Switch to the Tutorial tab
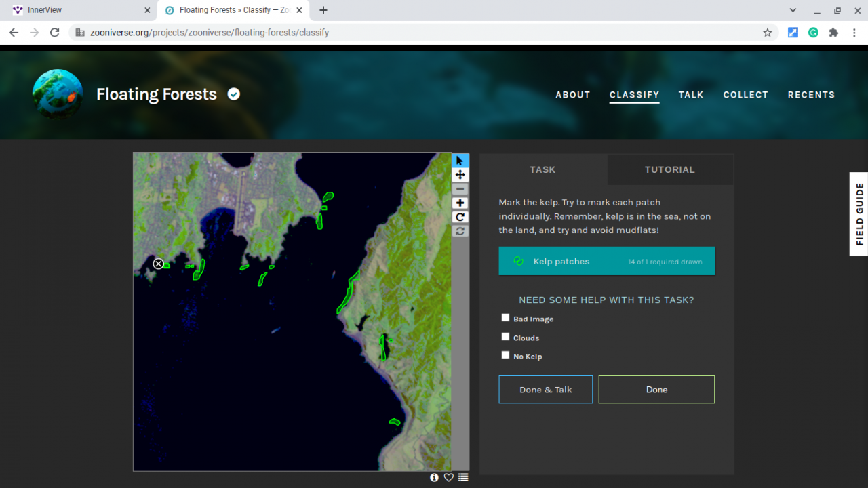 670,169
